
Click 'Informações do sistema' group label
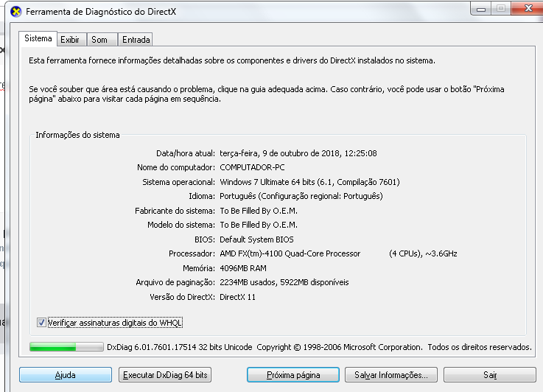tap(77, 135)
